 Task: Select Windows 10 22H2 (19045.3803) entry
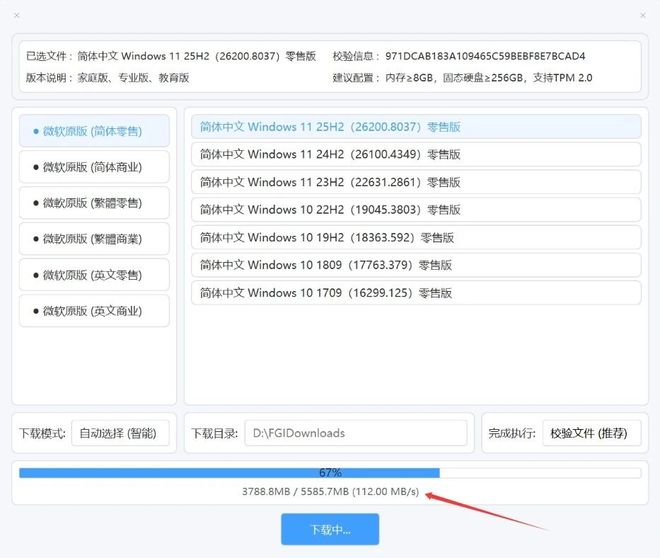tap(415, 210)
